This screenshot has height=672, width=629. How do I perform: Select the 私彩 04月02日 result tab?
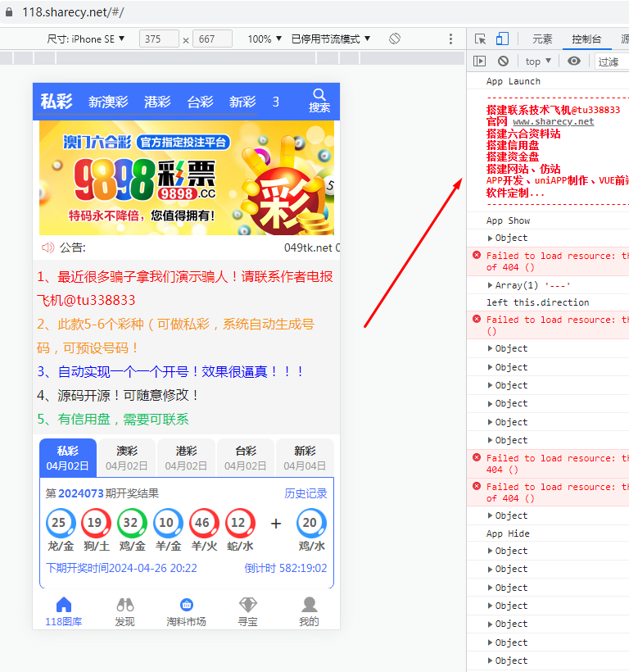click(68, 458)
